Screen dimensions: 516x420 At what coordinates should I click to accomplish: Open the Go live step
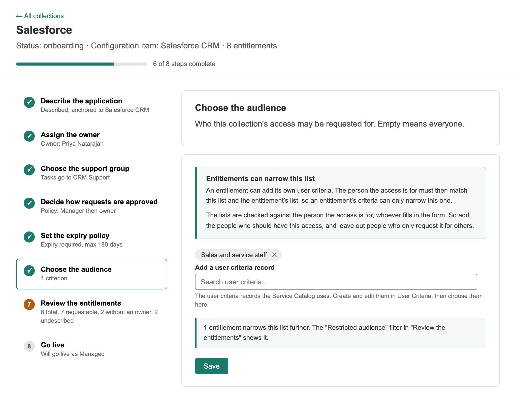click(x=92, y=349)
